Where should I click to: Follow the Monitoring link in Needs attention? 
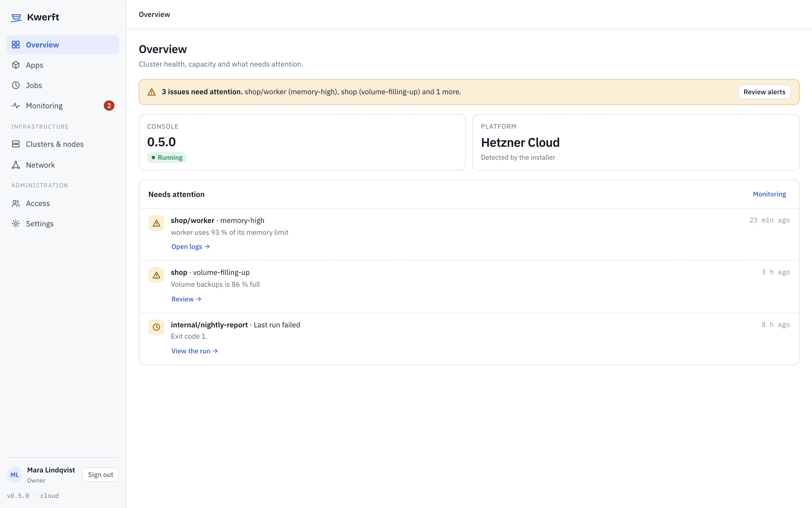769,194
